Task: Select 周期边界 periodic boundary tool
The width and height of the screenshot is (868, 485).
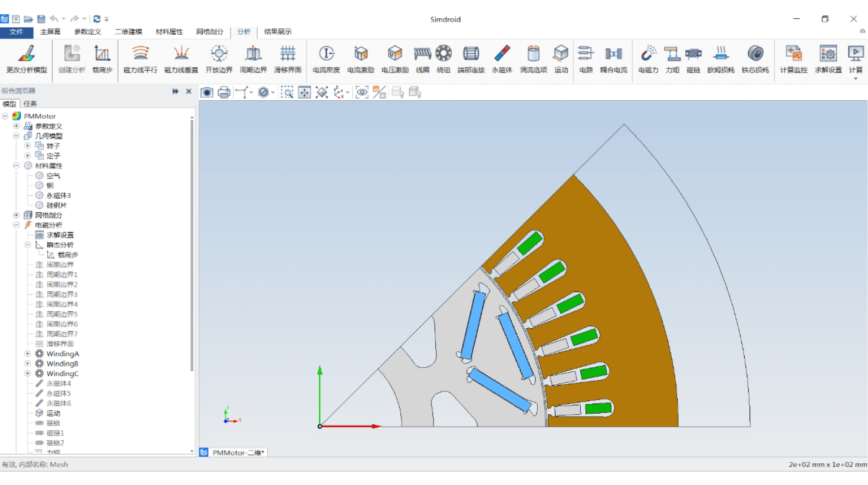Action: click(254, 59)
